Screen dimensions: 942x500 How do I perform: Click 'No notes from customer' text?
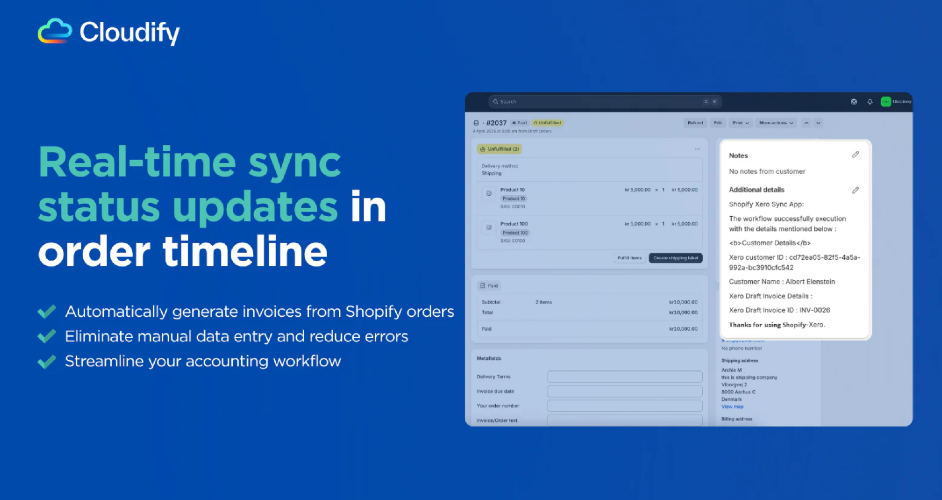coord(767,171)
